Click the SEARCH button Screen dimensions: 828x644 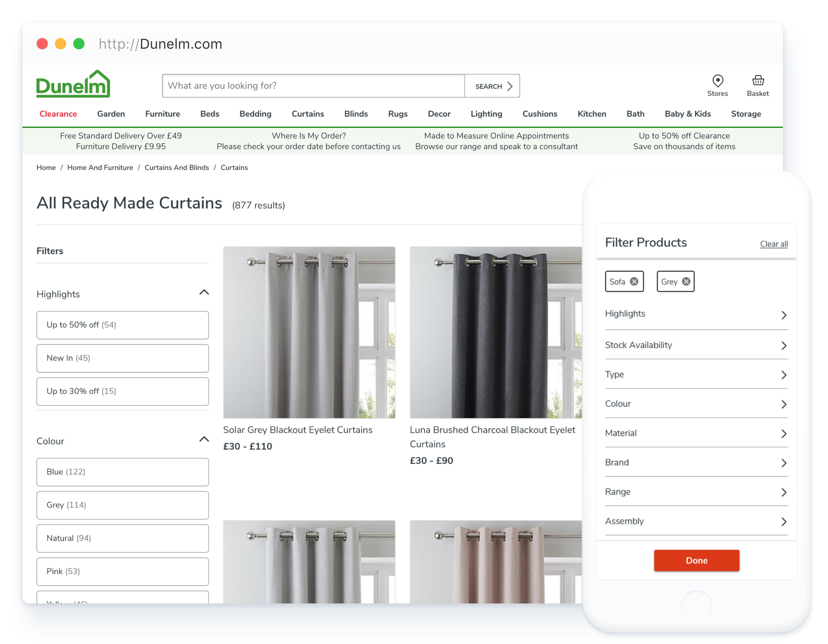(x=492, y=86)
